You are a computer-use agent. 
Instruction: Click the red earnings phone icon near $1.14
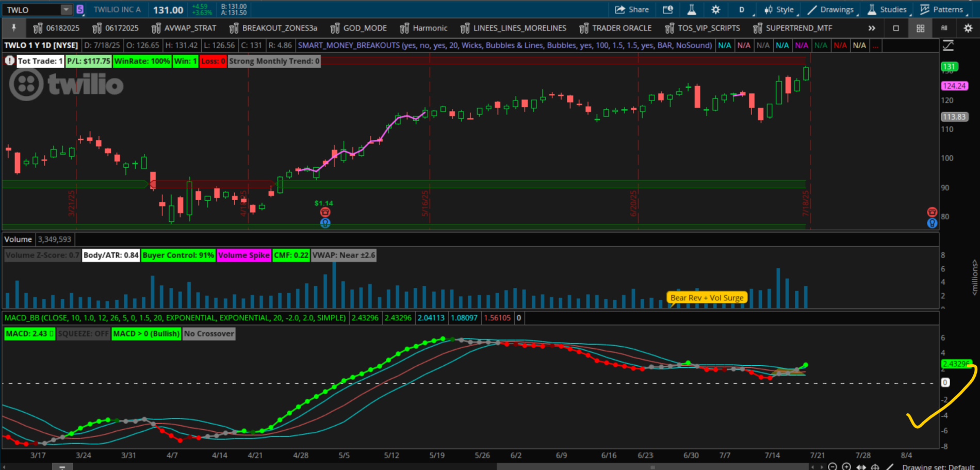[325, 212]
